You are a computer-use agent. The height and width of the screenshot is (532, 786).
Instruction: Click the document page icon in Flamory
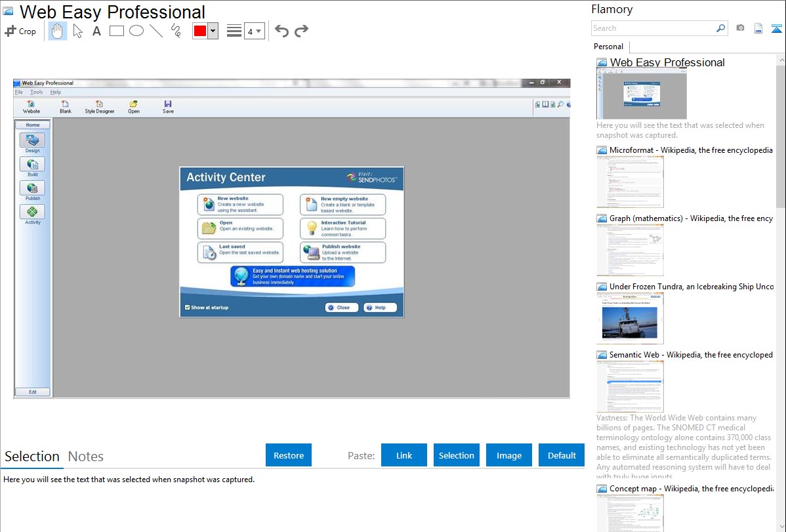(758, 28)
